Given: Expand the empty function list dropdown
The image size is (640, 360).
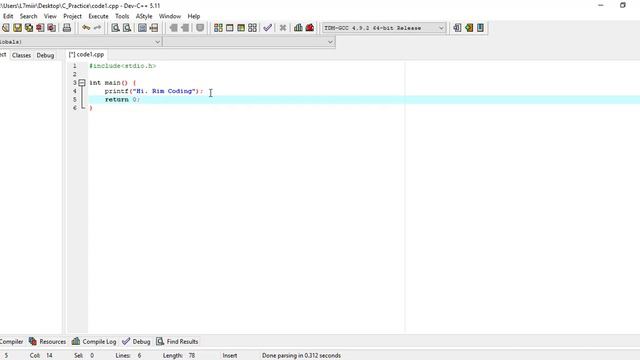Looking at the screenshot, I should point(249,42).
